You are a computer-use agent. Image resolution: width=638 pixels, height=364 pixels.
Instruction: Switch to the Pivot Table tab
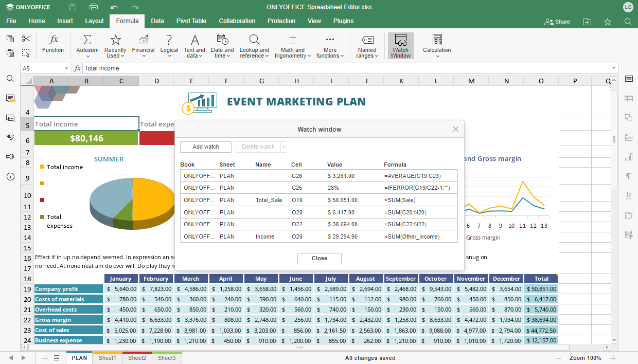[x=191, y=21]
